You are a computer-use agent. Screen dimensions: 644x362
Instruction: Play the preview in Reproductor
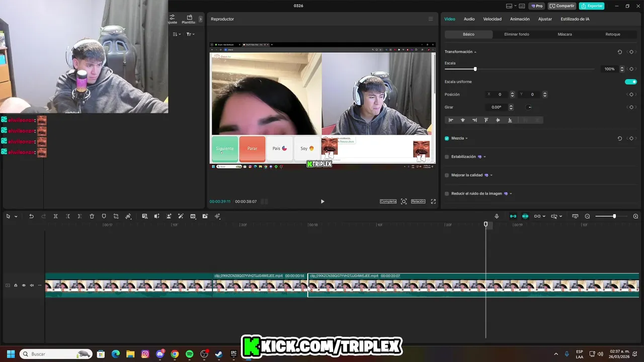(x=323, y=202)
